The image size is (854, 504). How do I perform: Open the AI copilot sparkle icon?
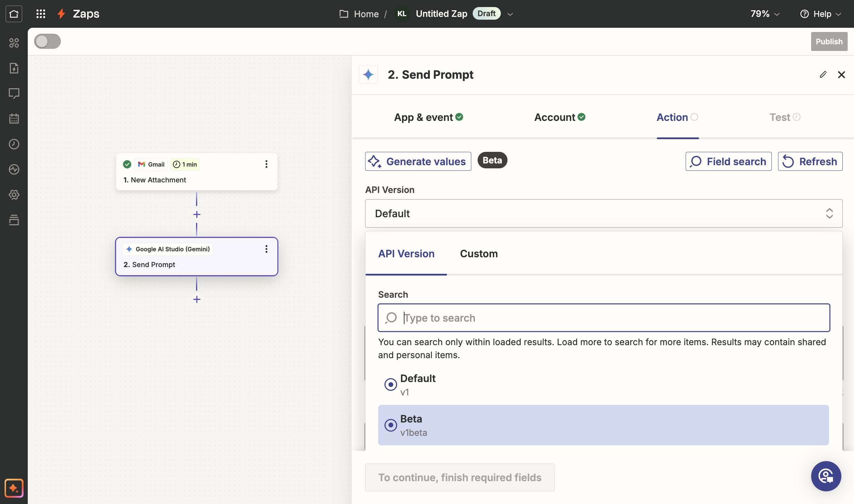(x=14, y=488)
